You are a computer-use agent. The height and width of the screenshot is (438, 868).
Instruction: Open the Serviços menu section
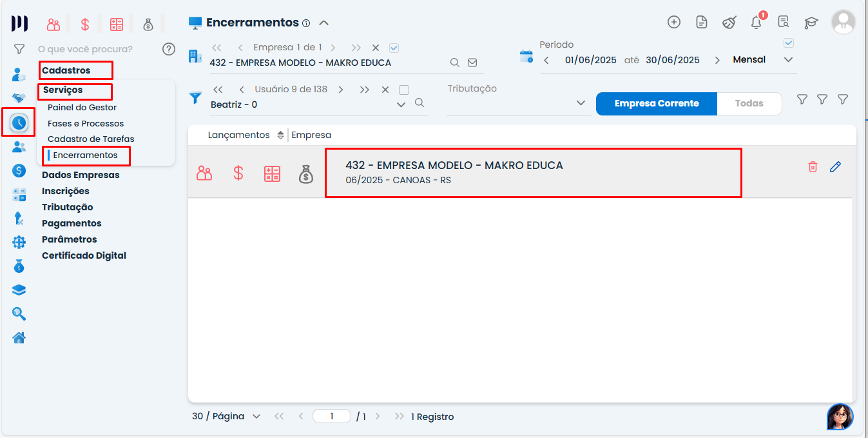pyautogui.click(x=63, y=90)
